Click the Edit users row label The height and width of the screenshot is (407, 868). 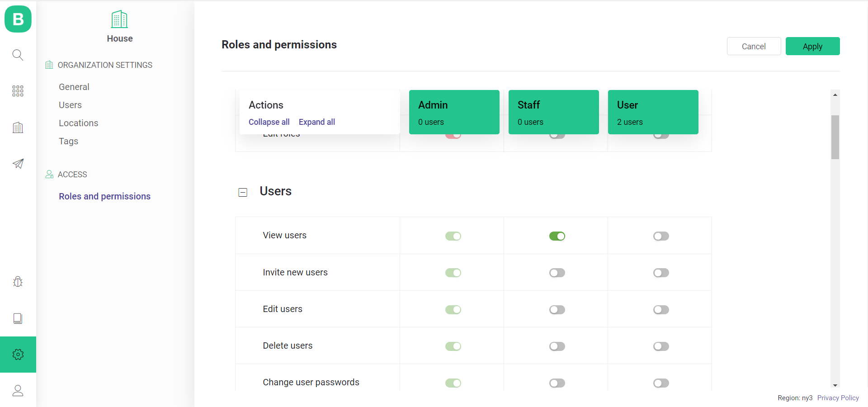click(x=283, y=309)
